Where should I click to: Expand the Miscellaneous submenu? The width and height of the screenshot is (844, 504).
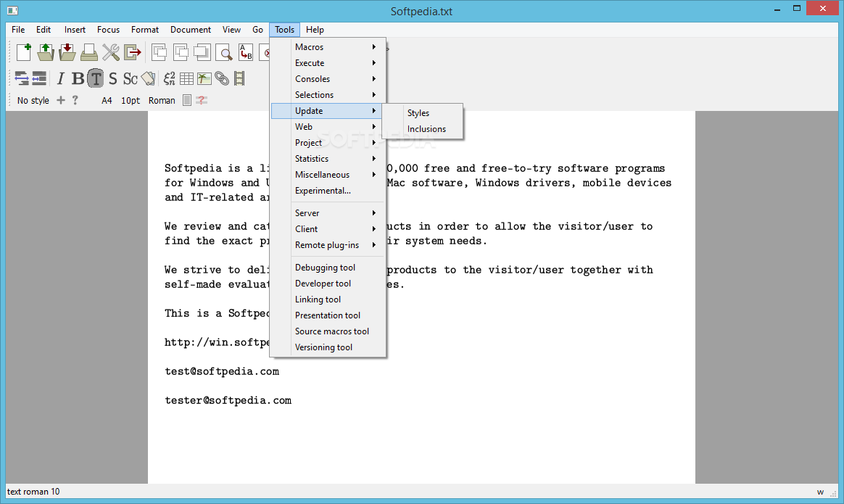point(328,175)
